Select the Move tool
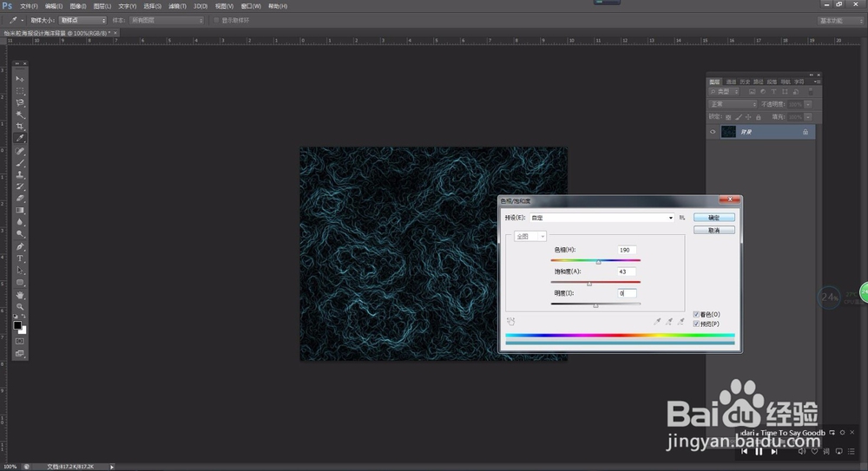This screenshot has height=471, width=868. click(x=20, y=79)
